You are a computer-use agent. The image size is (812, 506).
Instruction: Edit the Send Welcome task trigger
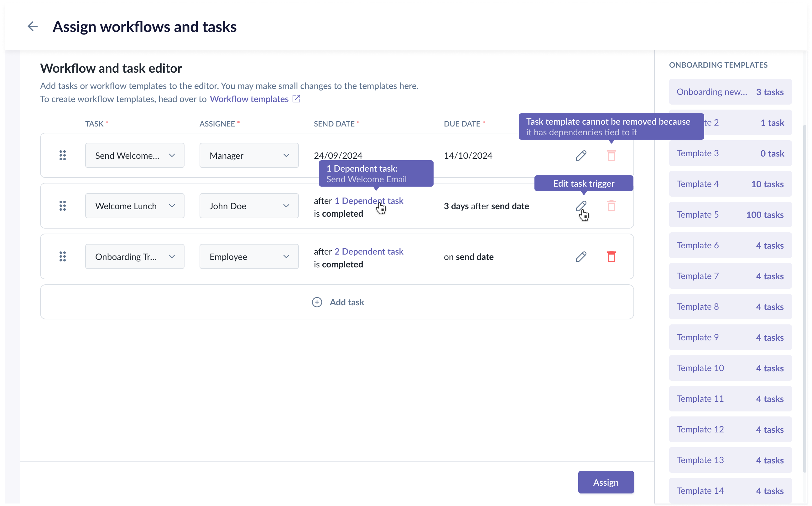581,155
